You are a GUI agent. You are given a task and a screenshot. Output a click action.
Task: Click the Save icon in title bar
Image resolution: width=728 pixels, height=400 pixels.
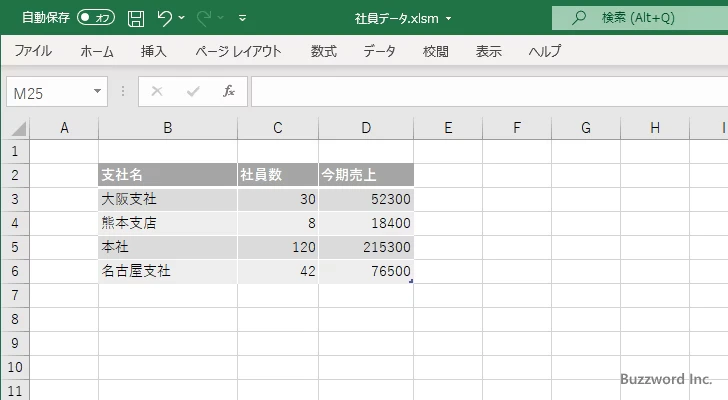136,19
